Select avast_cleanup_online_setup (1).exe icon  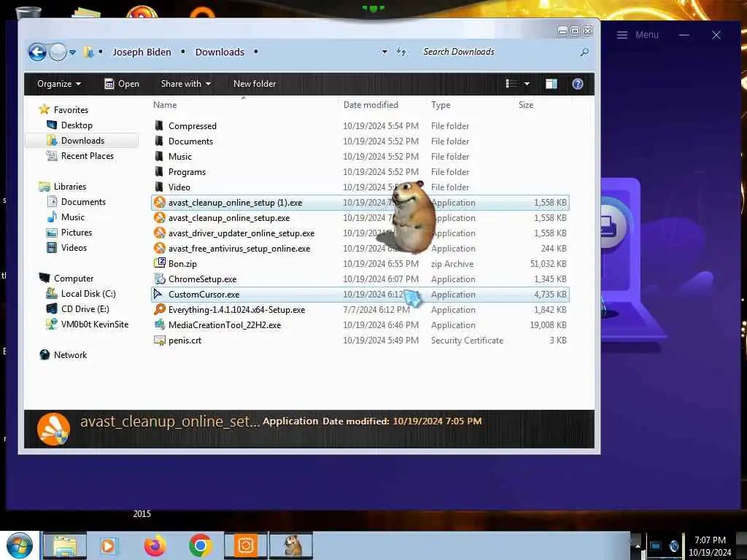pos(160,203)
